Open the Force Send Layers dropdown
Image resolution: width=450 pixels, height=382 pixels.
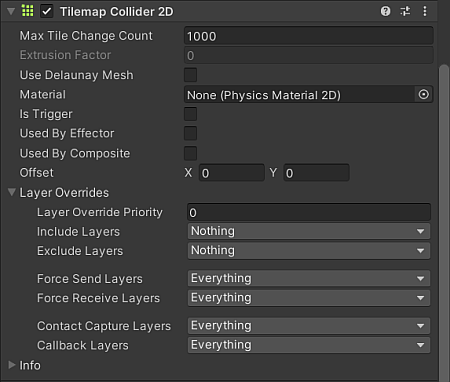pyautogui.click(x=309, y=278)
